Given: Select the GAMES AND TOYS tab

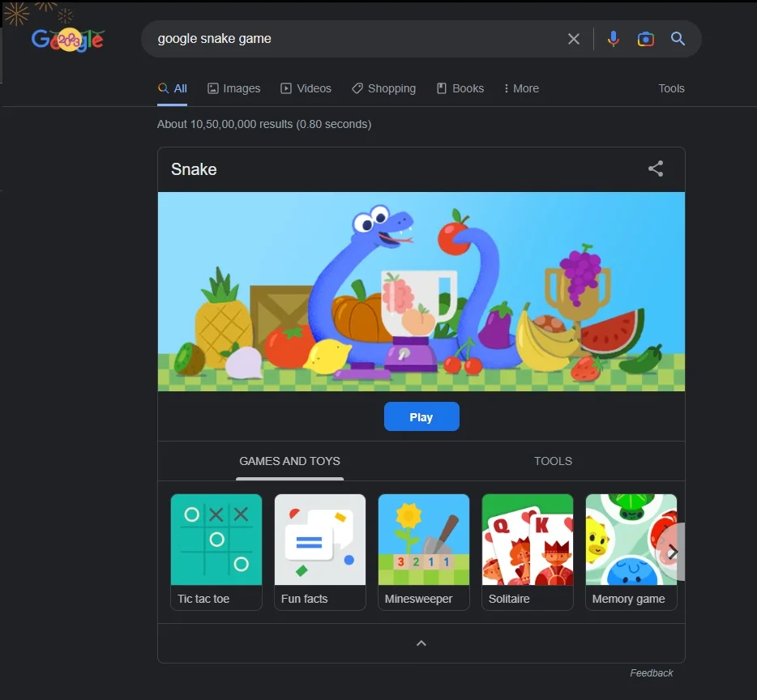Looking at the screenshot, I should click(289, 461).
